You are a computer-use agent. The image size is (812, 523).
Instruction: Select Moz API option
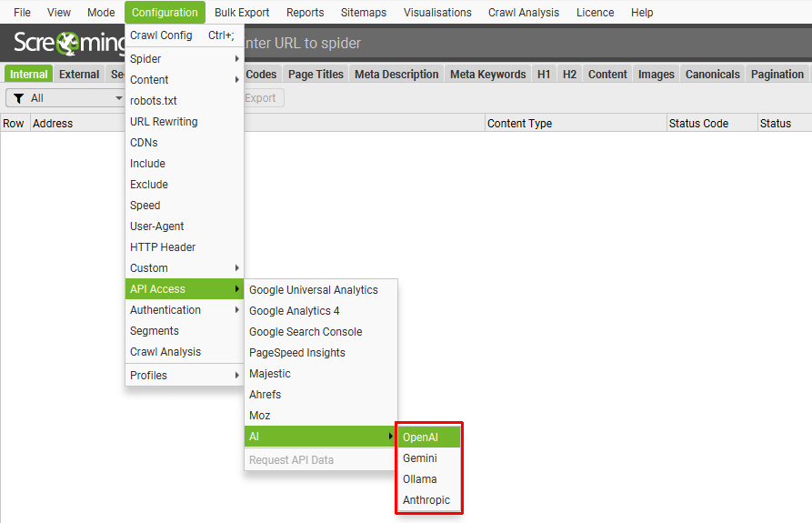point(321,416)
